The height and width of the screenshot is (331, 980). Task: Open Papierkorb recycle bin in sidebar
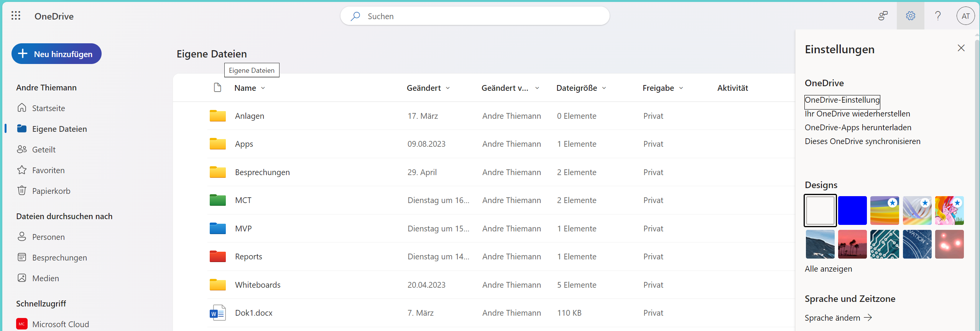pyautogui.click(x=51, y=191)
